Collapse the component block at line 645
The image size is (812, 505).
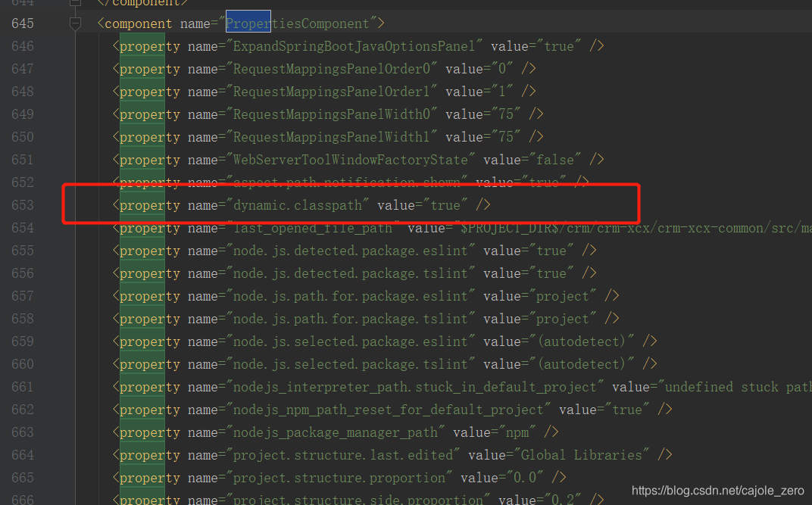74,23
